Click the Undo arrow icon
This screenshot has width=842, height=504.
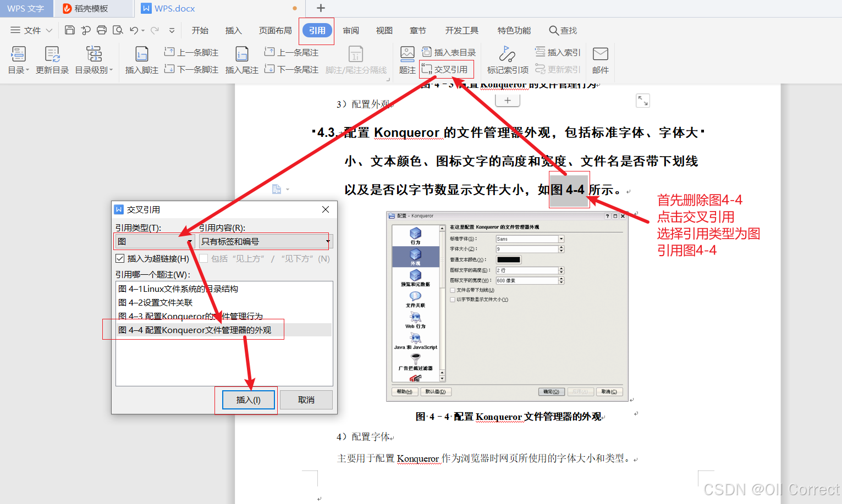pos(134,30)
